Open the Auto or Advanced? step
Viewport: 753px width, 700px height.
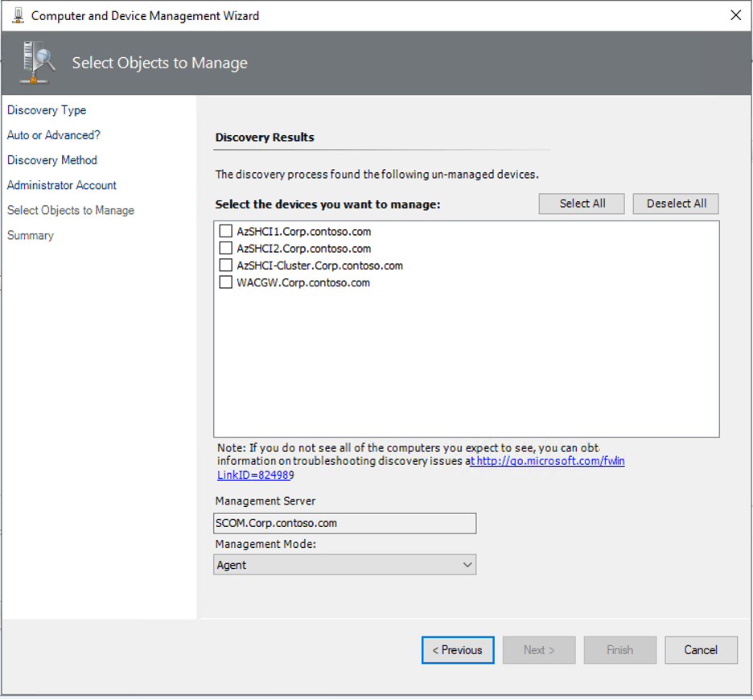click(54, 135)
